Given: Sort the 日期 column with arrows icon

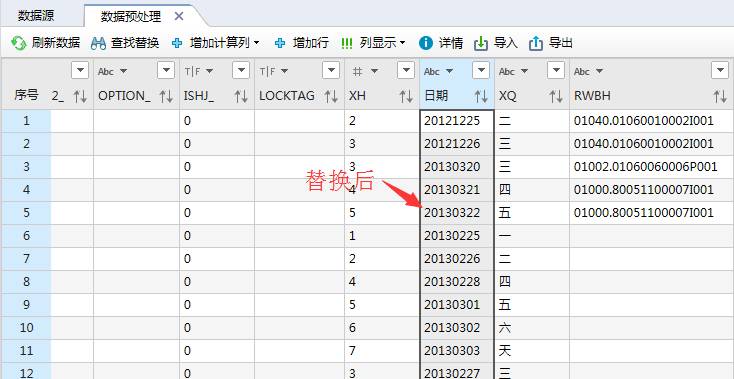Looking at the screenshot, I should tap(481, 96).
